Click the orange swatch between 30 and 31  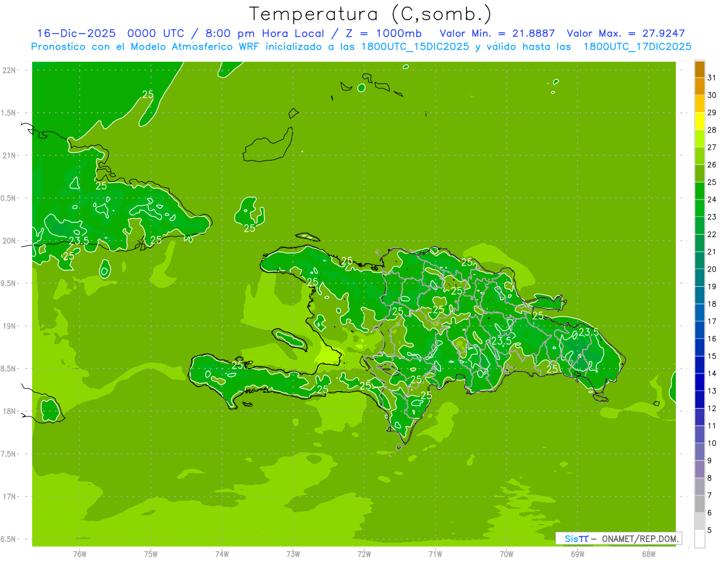(x=699, y=87)
